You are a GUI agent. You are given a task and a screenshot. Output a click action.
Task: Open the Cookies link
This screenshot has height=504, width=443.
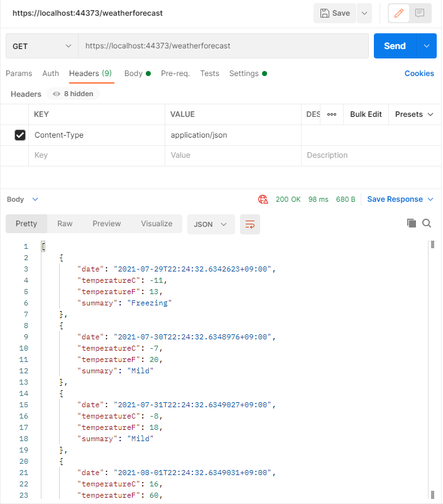tap(419, 74)
